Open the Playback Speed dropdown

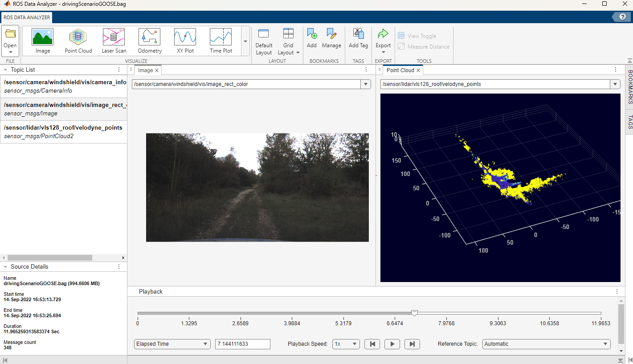tap(346, 344)
